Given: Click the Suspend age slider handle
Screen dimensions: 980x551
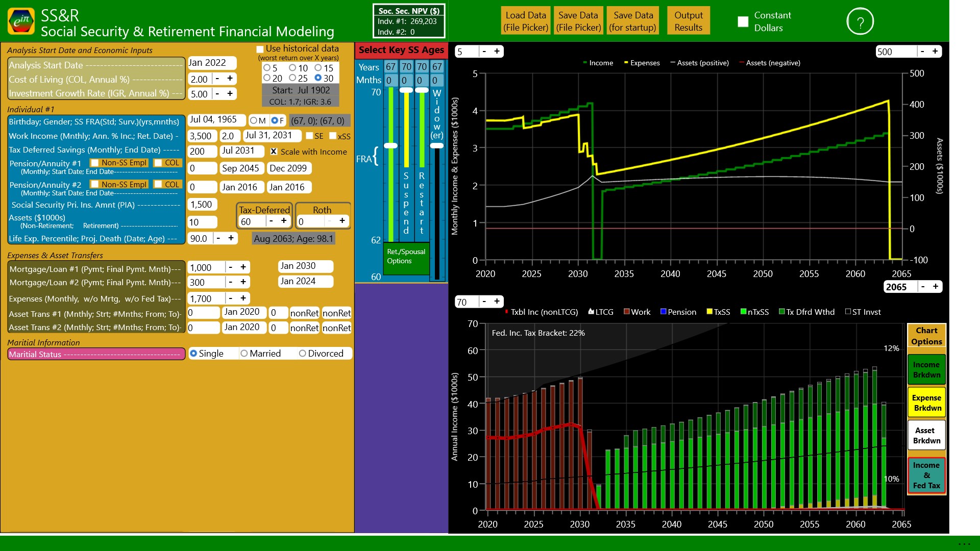Looking at the screenshot, I should click(406, 90).
